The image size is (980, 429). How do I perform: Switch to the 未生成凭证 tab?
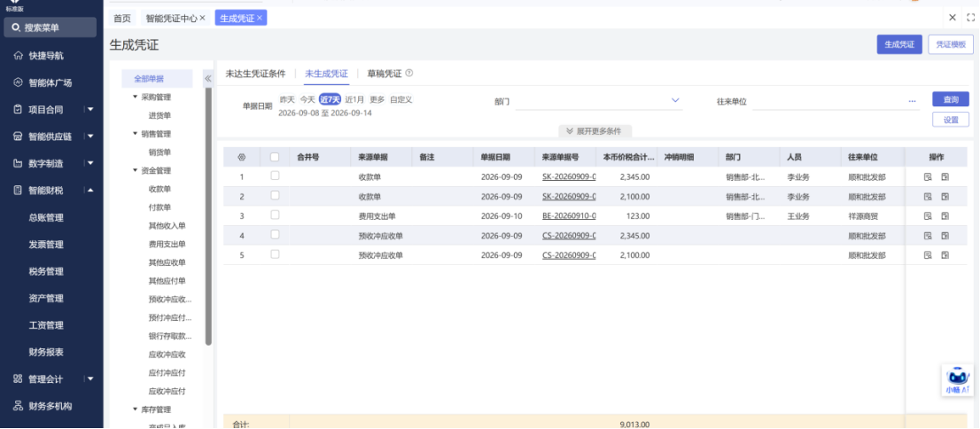326,74
